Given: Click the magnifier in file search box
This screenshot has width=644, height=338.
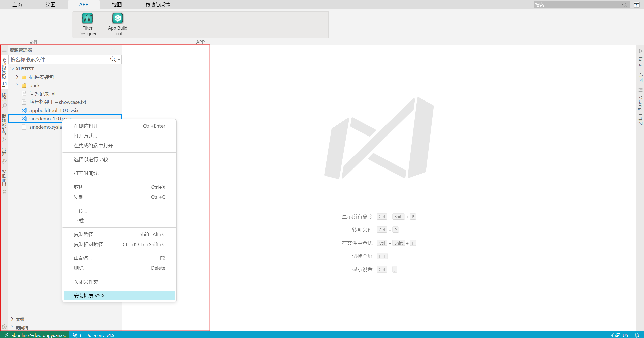Looking at the screenshot, I should pos(113,59).
